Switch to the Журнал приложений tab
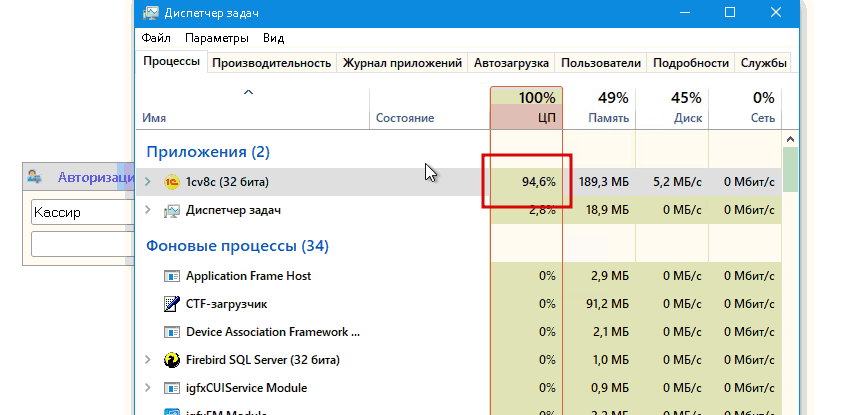Viewport: 846px width, 415px height. 402,63
